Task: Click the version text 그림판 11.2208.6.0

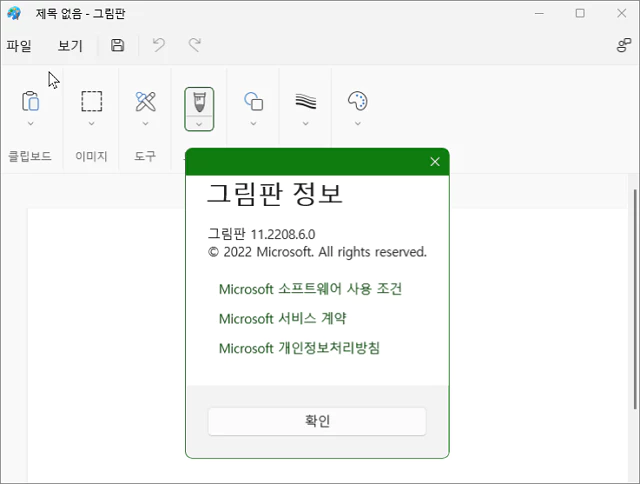Action: [x=261, y=234]
